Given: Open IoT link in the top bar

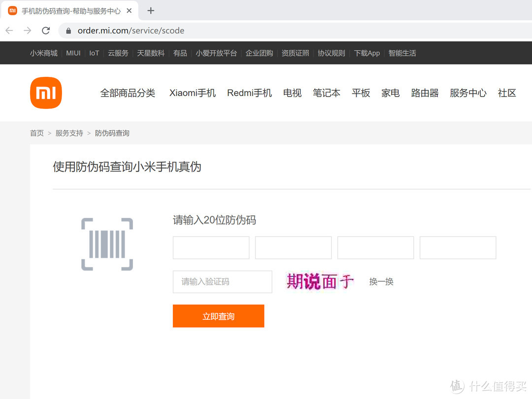Looking at the screenshot, I should point(94,53).
